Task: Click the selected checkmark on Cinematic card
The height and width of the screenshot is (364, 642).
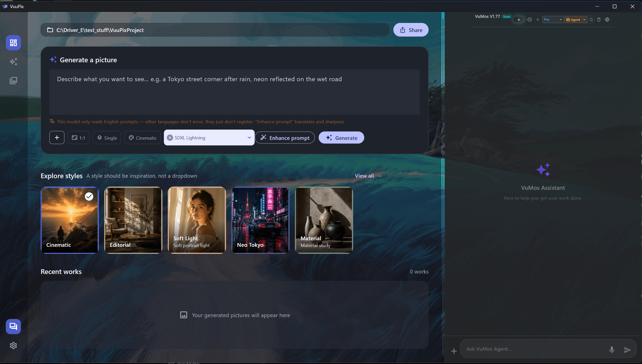Action: click(89, 196)
